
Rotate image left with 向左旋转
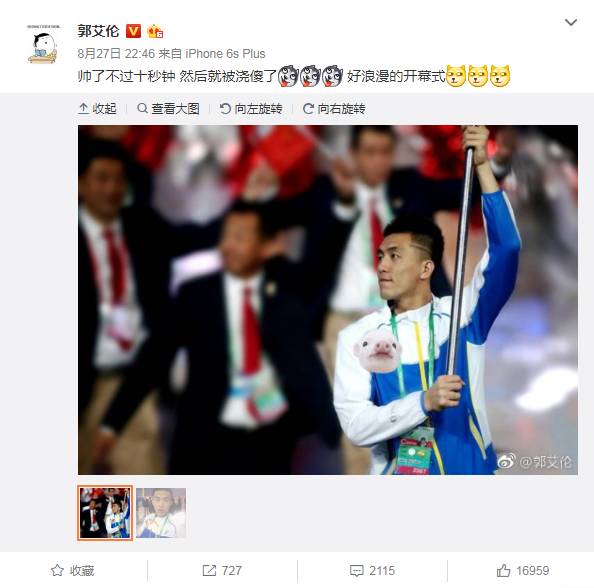[x=251, y=109]
